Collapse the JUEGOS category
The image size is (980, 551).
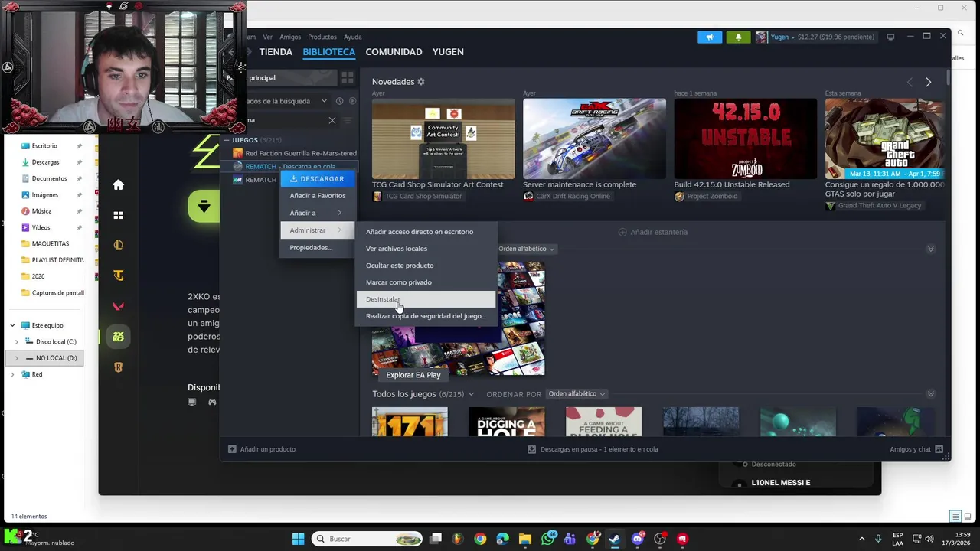coord(227,140)
